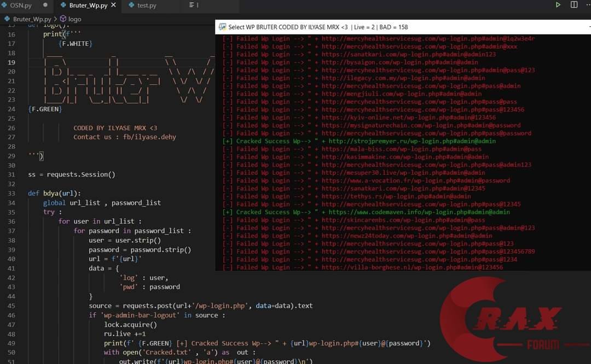The height and width of the screenshot is (364, 591).
Task: Click the bysaigon.com failed login line
Action: (x=350, y=62)
